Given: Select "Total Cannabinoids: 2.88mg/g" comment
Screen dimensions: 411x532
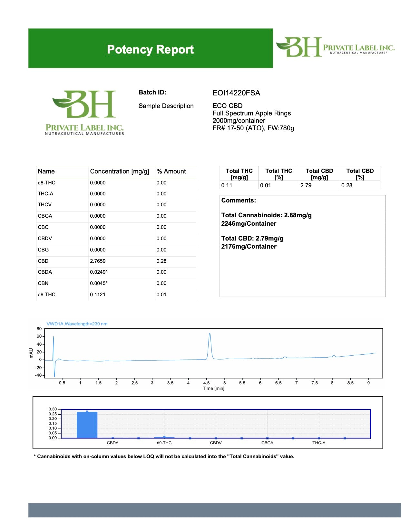Looking at the screenshot, I should (x=266, y=215).
